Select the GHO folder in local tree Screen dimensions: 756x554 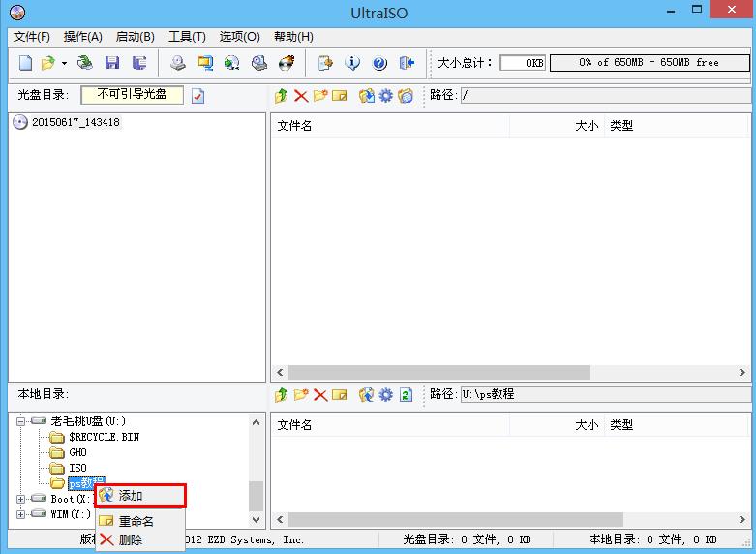pyautogui.click(x=77, y=452)
